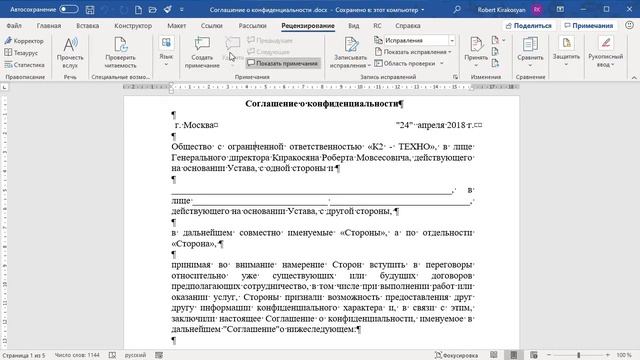Open the Тезаурус tool

(21, 53)
